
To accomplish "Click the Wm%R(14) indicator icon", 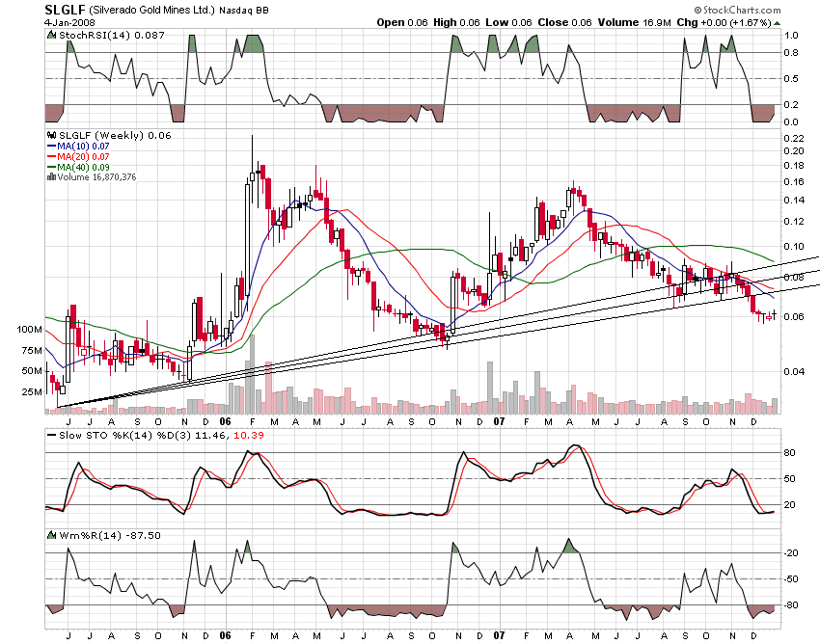I will [51, 535].
